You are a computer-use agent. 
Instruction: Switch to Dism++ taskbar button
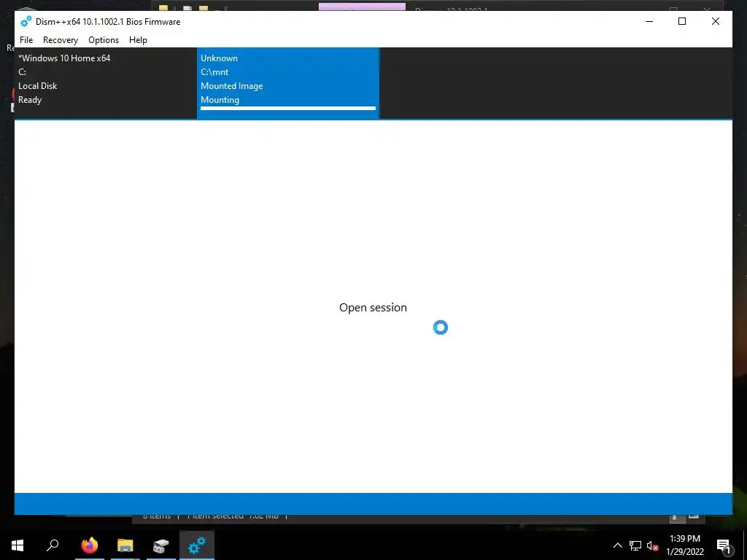[197, 545]
